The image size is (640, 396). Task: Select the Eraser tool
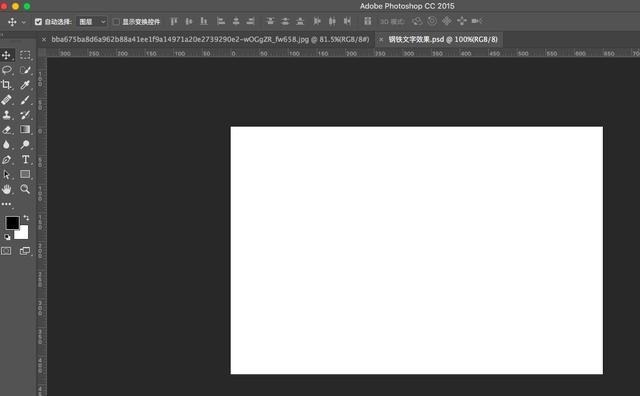7,130
